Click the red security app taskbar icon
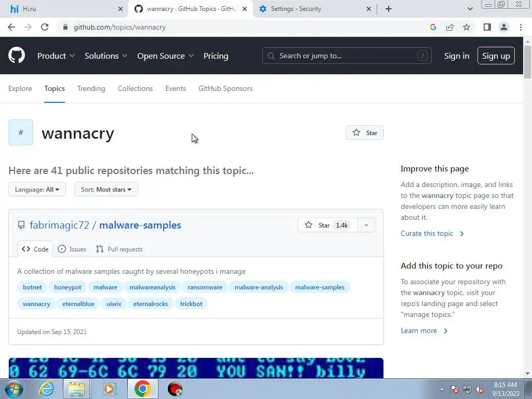 [x=175, y=389]
